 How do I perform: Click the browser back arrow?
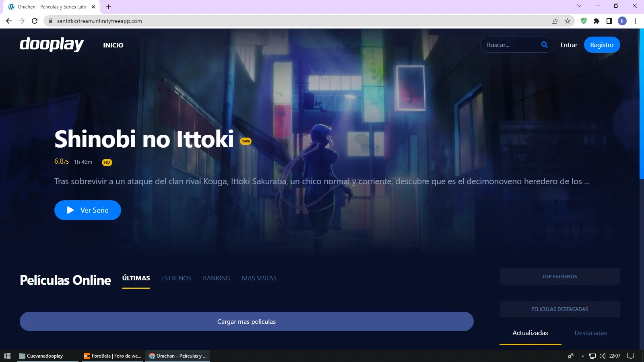tap(9, 21)
